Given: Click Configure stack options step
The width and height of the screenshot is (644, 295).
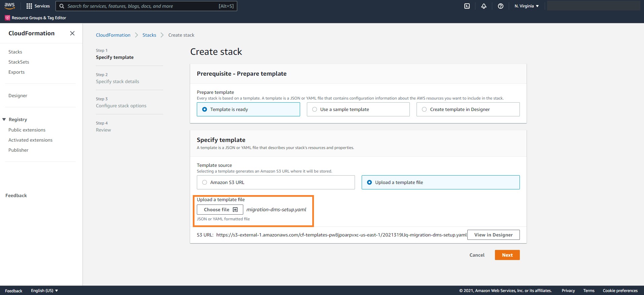Looking at the screenshot, I should (x=121, y=106).
